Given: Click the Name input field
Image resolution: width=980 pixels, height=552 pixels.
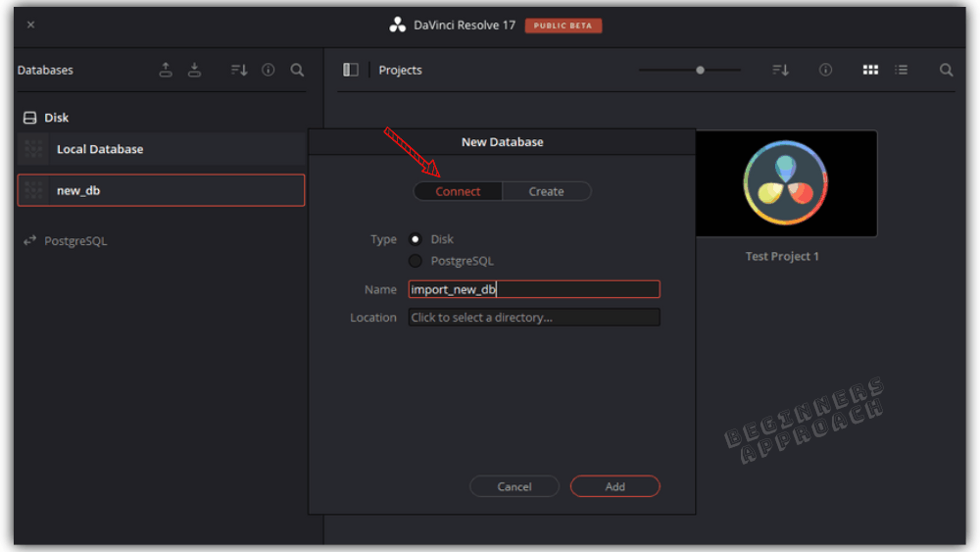Looking at the screenshot, I should pos(534,289).
